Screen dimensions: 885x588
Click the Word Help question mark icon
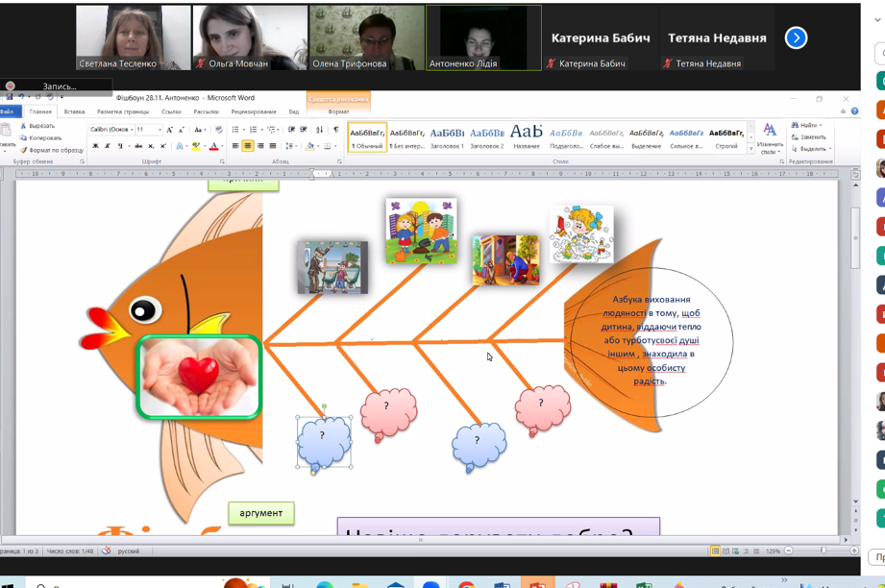pyautogui.click(x=855, y=111)
